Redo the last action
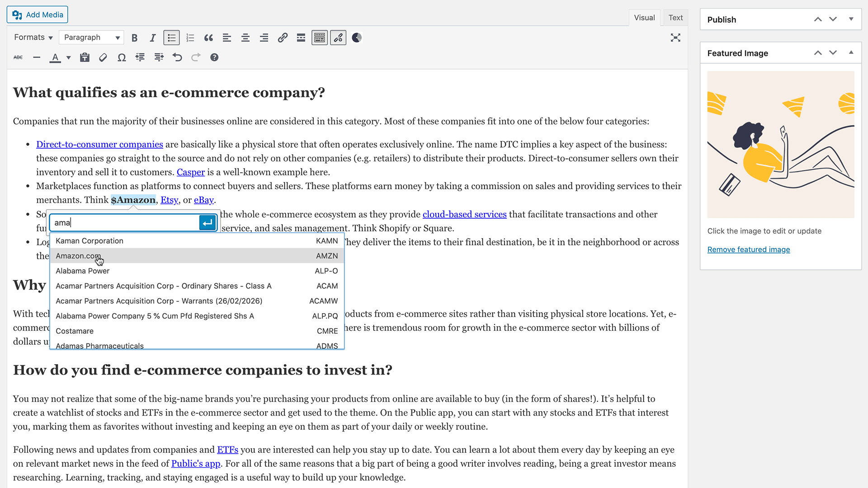 coord(196,57)
